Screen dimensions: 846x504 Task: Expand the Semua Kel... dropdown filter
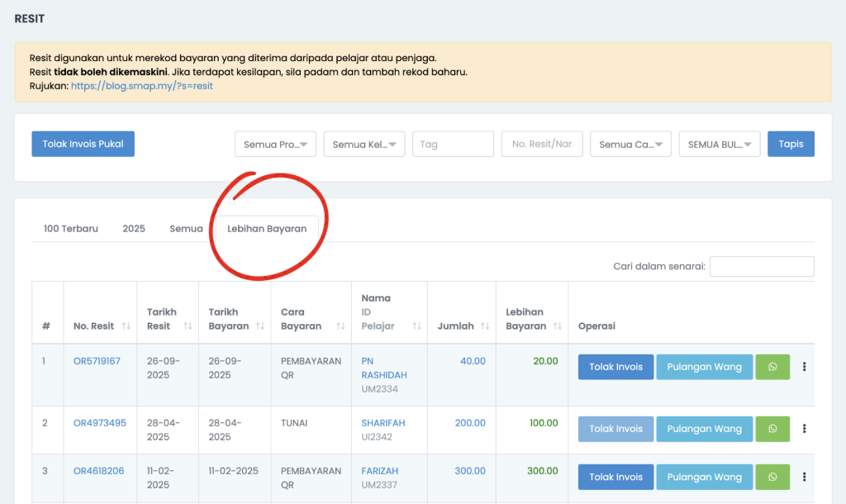(x=364, y=145)
